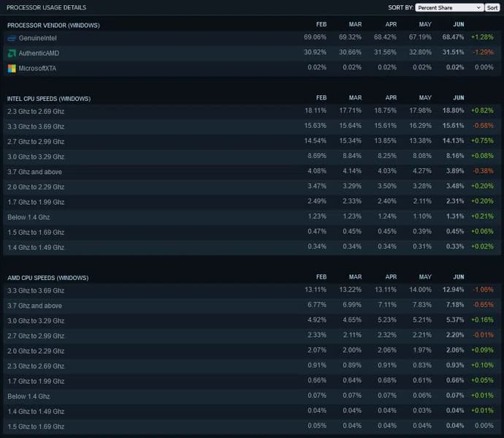Click the Processor Vendor (Windows) section header

pyautogui.click(x=53, y=26)
